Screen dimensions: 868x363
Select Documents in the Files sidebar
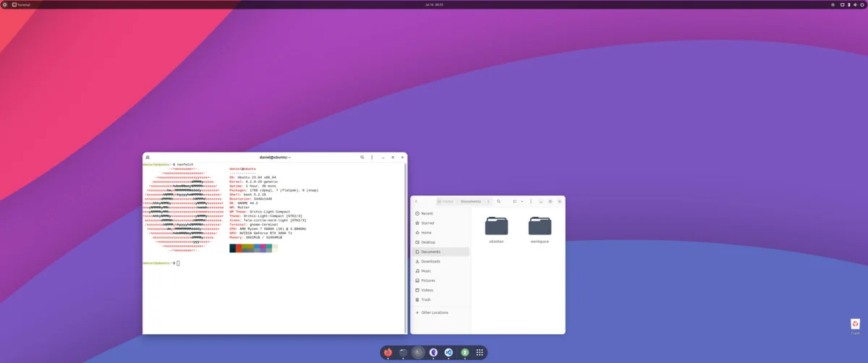(441, 252)
